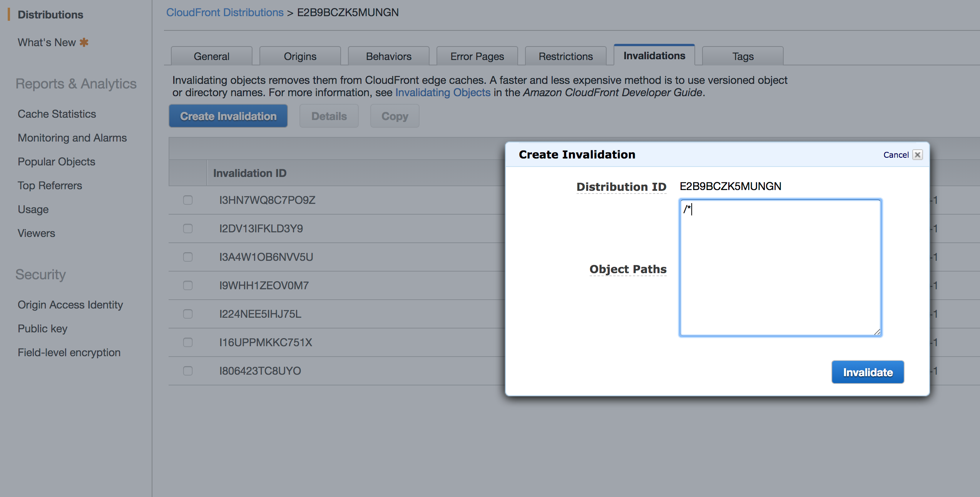980x497 pixels.
Task: Open Cache Statistics in the sidebar
Action: 57,114
